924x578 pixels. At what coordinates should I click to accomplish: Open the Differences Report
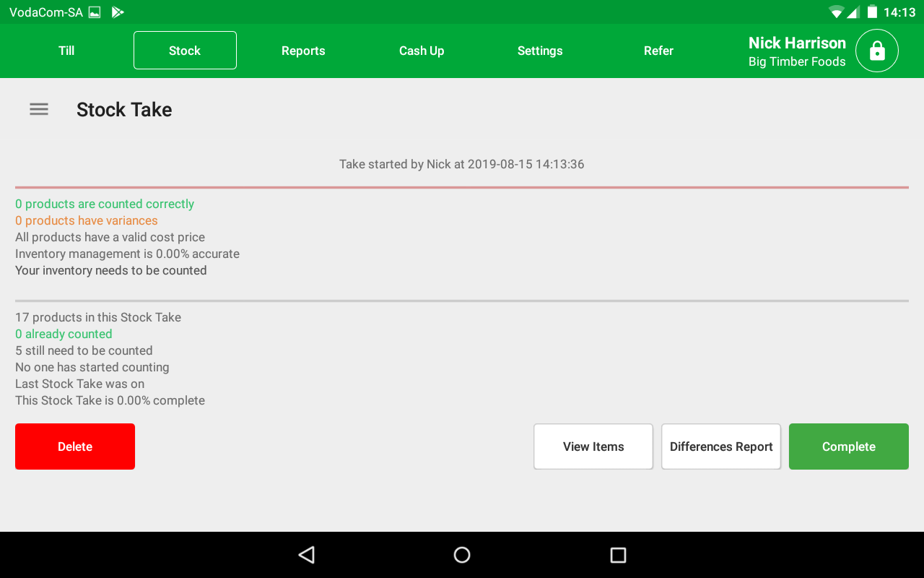click(x=721, y=447)
